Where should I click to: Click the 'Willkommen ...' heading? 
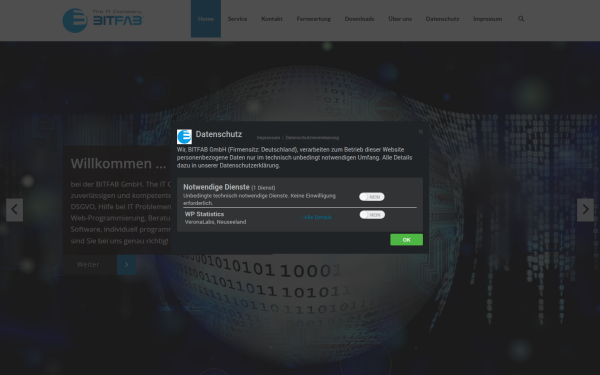click(118, 163)
